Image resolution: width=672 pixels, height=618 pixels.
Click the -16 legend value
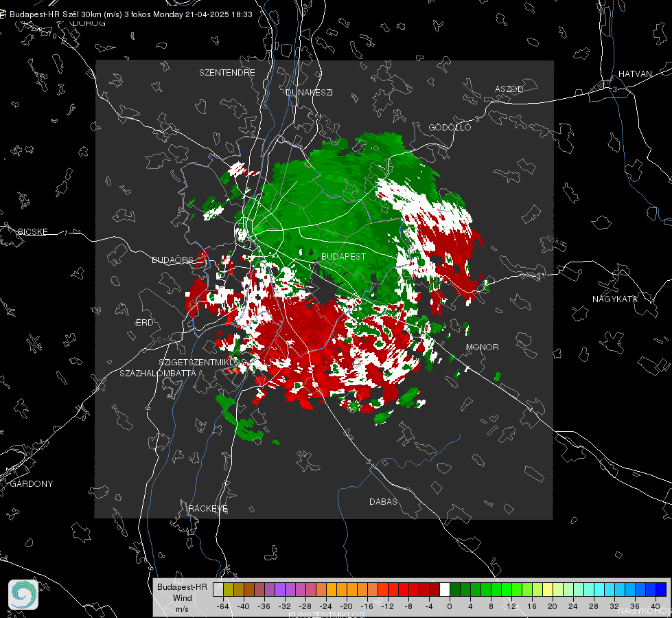click(367, 606)
